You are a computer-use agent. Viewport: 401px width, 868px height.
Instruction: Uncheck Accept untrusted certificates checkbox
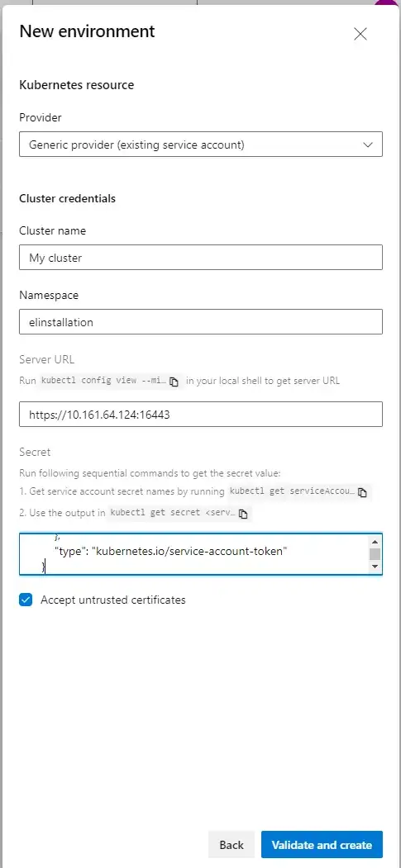pyautogui.click(x=26, y=600)
